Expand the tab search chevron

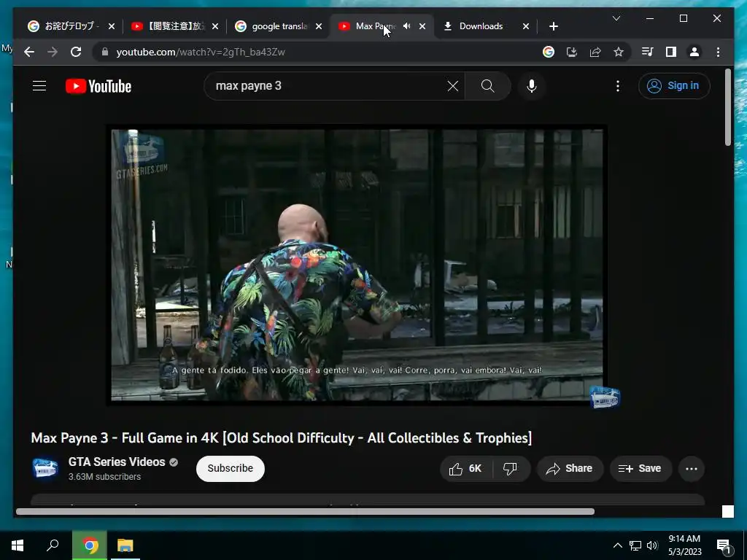pyautogui.click(x=616, y=18)
